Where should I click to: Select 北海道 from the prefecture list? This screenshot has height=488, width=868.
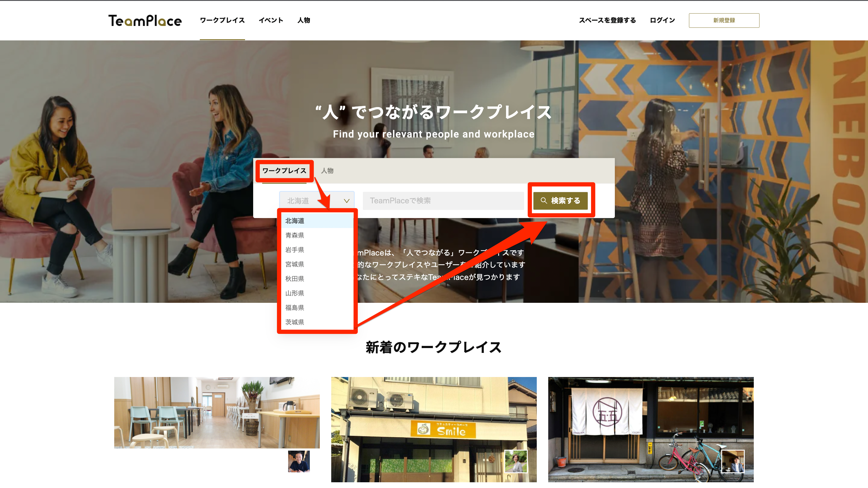pyautogui.click(x=294, y=220)
